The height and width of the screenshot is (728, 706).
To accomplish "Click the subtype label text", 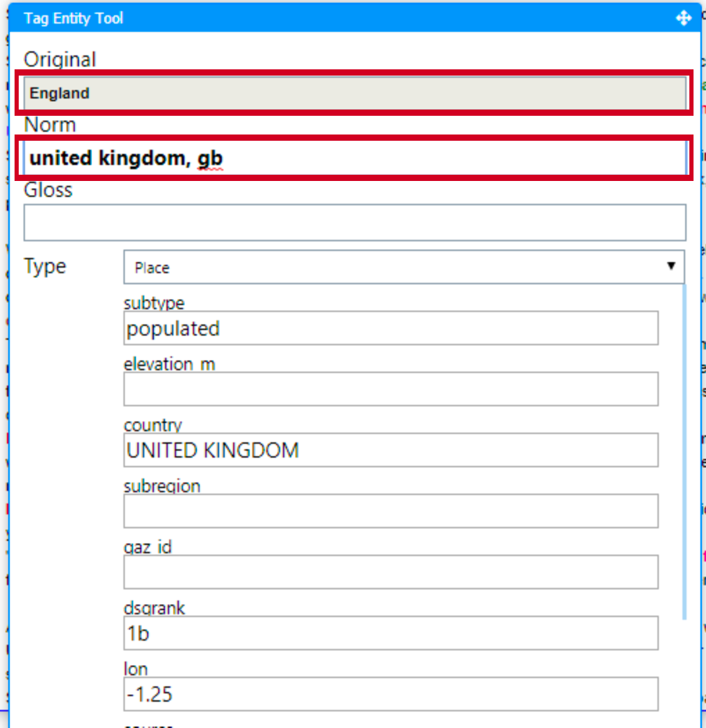I will [155, 303].
